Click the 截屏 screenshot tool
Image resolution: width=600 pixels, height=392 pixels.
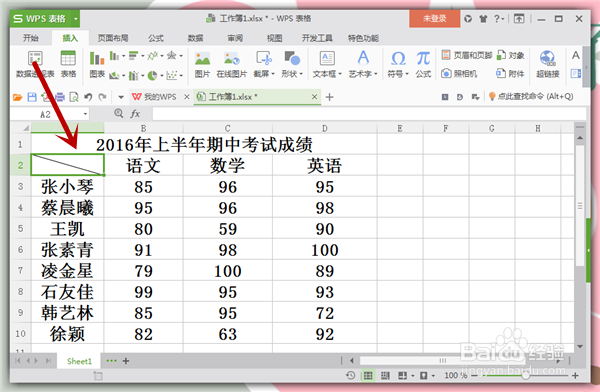264,64
